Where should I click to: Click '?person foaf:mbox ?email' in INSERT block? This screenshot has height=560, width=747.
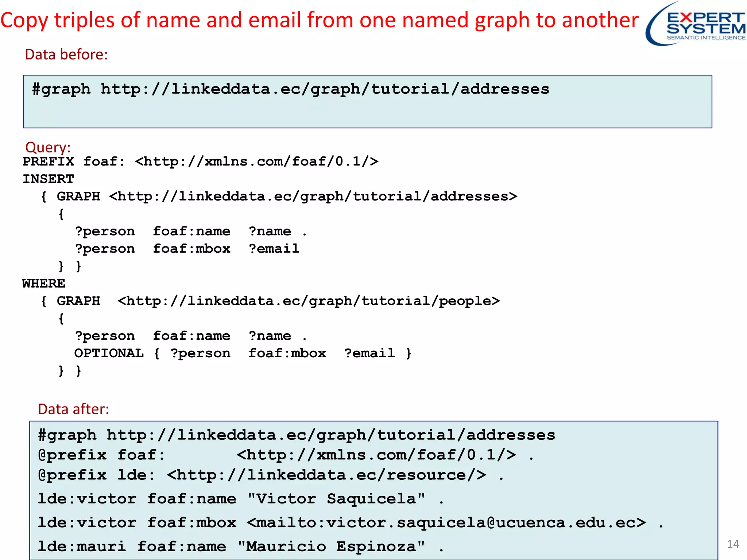click(187, 249)
